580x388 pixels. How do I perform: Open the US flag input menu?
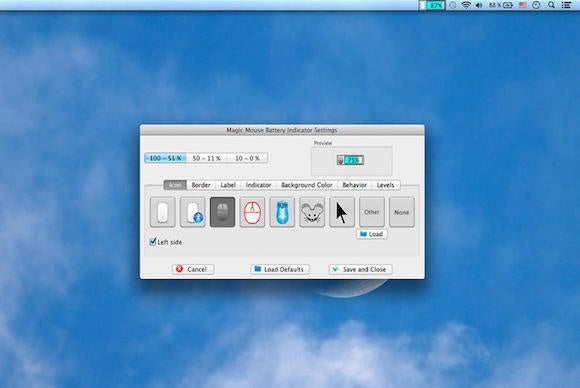523,5
